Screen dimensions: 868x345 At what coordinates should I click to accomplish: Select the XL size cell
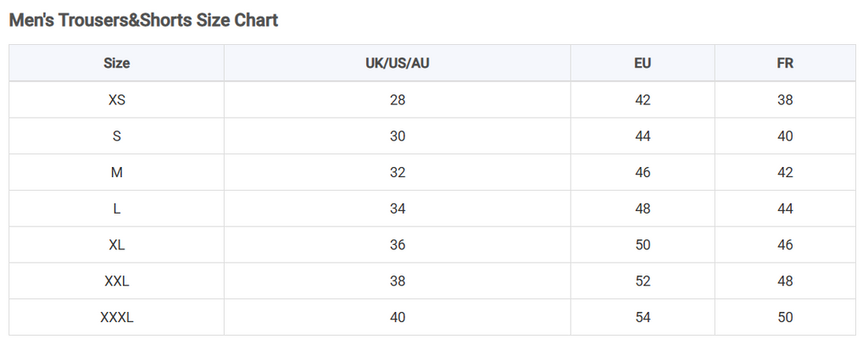pos(117,245)
